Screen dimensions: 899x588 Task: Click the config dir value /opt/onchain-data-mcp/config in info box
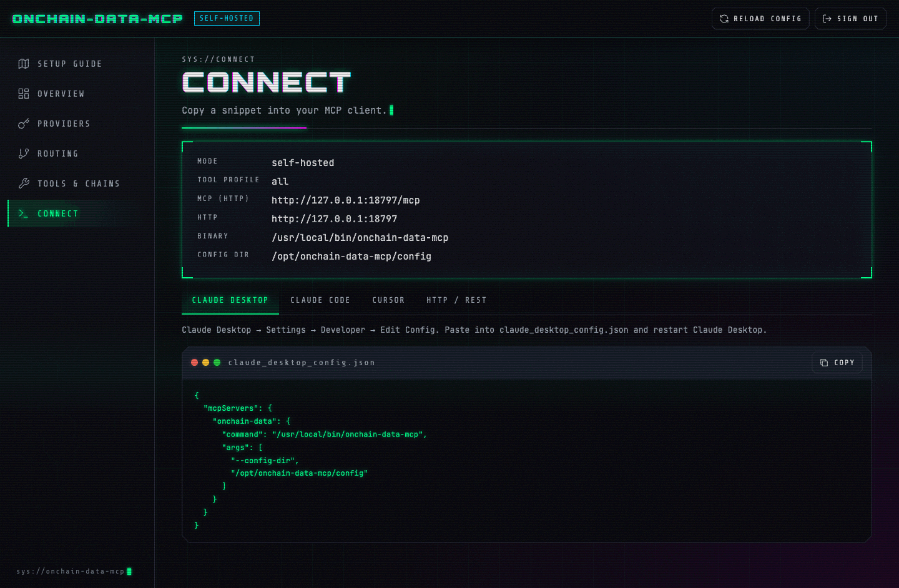coord(351,257)
